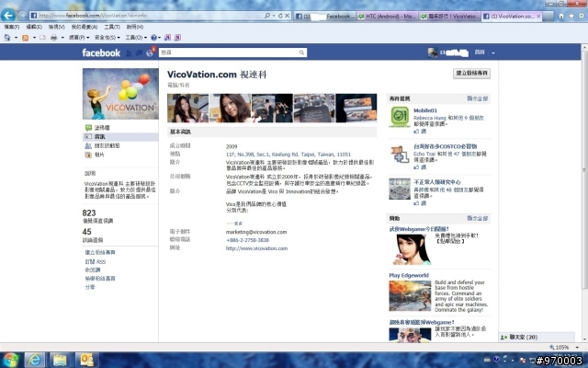Screen dimensions: 588x368
Task: Click the Create a Page button at top right
Action: click(x=471, y=74)
